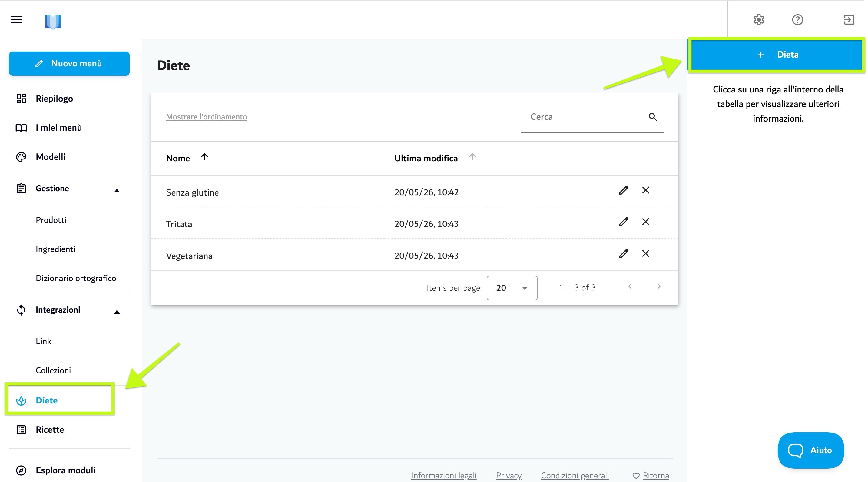868x482 pixels.
Task: Click the app book logo
Action: 53,21
